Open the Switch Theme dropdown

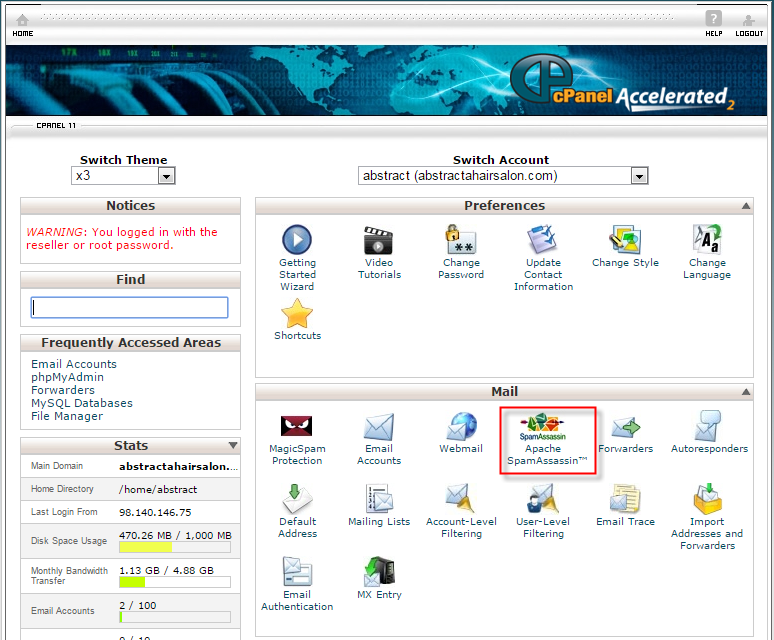166,176
